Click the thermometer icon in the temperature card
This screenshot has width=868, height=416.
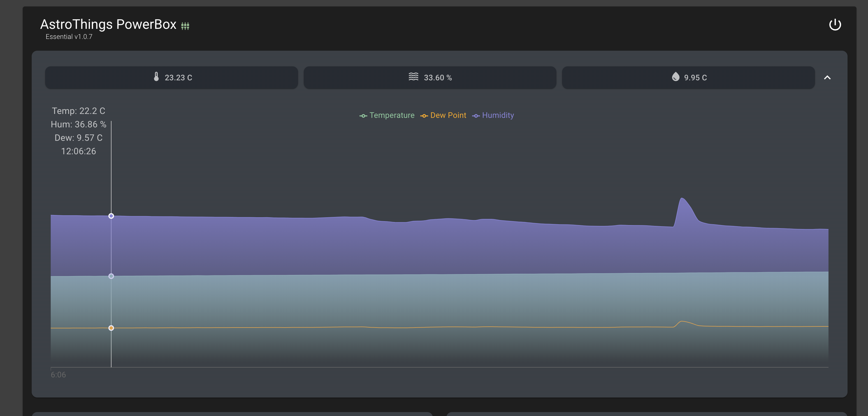(x=156, y=77)
